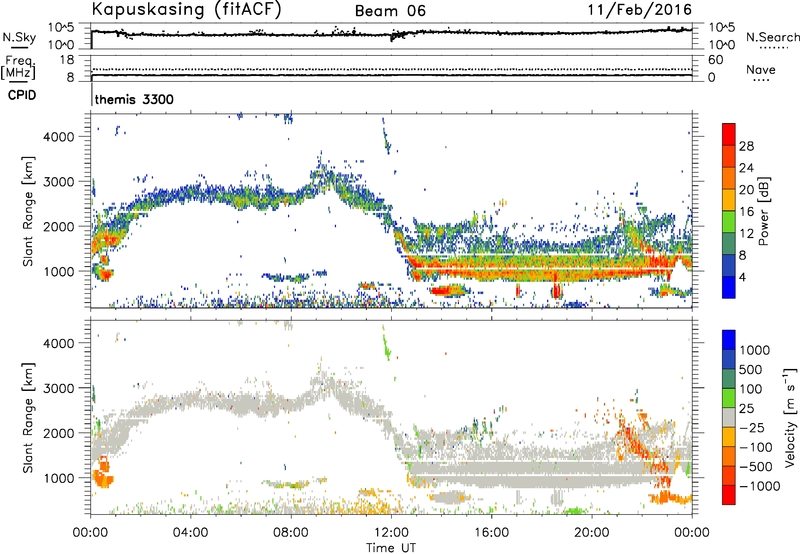Click the '20' tick on Power colorbar
Screen dimensions: 800x554
[x=746, y=190]
